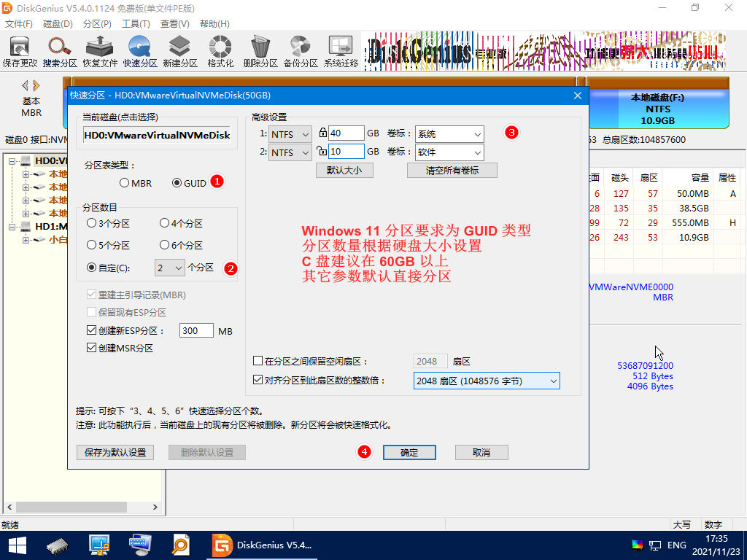Select the 恢复文件 file recovery tool
The image size is (747, 560).
click(98, 51)
